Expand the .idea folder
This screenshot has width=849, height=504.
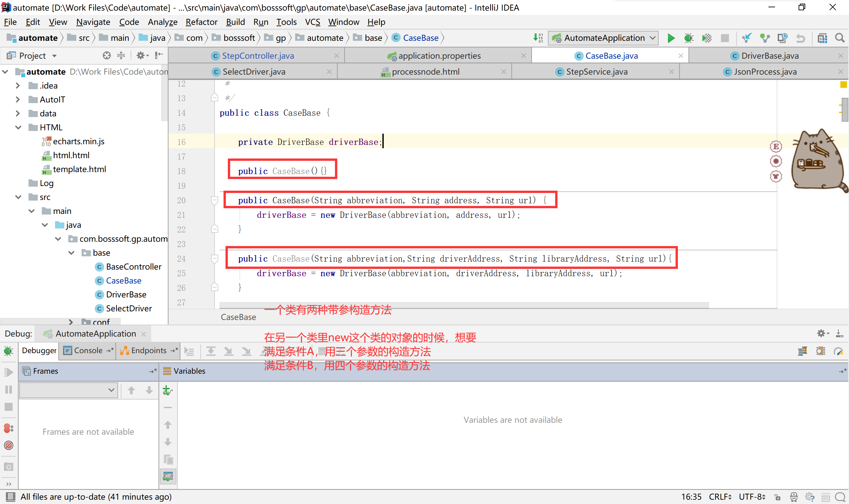pyautogui.click(x=18, y=86)
